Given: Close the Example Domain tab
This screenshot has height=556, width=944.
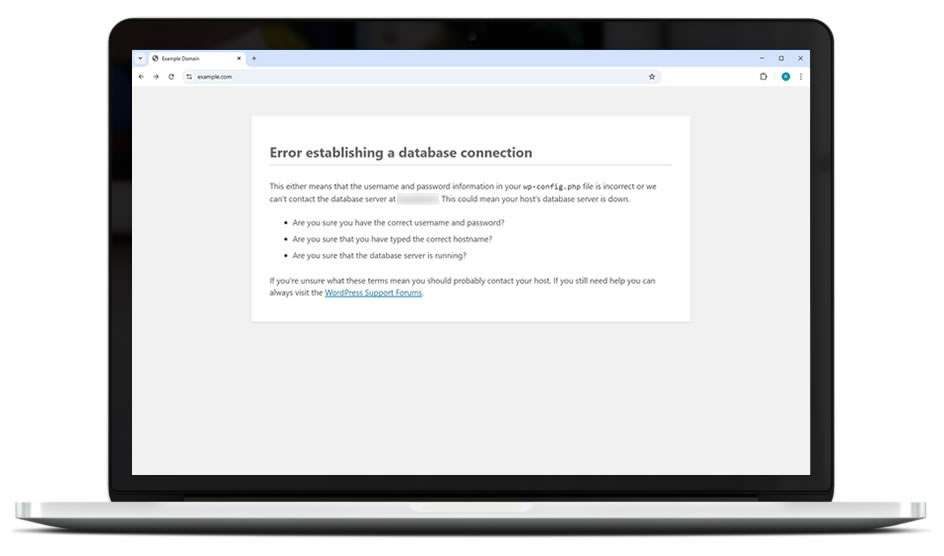Looking at the screenshot, I should pos(238,58).
